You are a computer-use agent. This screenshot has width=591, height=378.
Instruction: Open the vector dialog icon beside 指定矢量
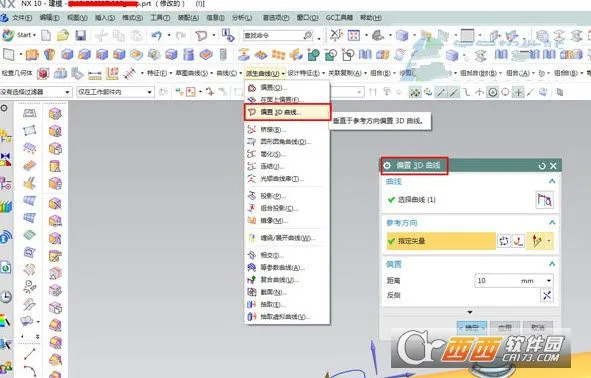tap(518, 241)
